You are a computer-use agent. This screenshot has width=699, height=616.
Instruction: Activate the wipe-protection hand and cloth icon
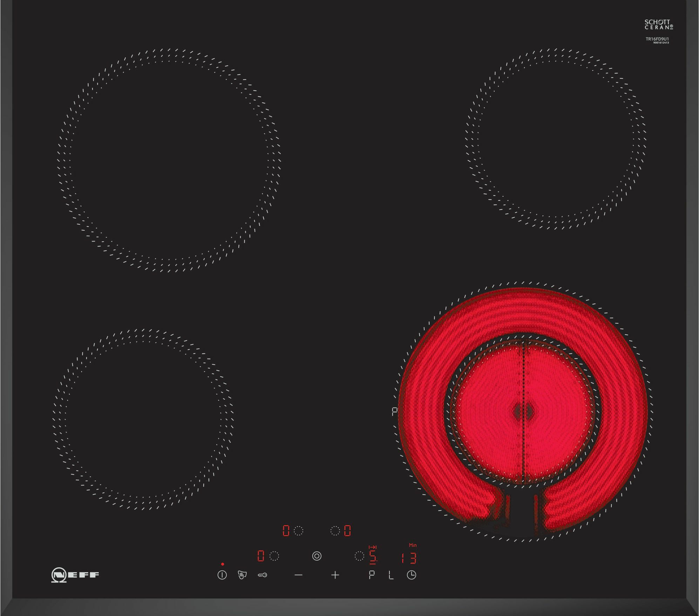[x=242, y=575]
